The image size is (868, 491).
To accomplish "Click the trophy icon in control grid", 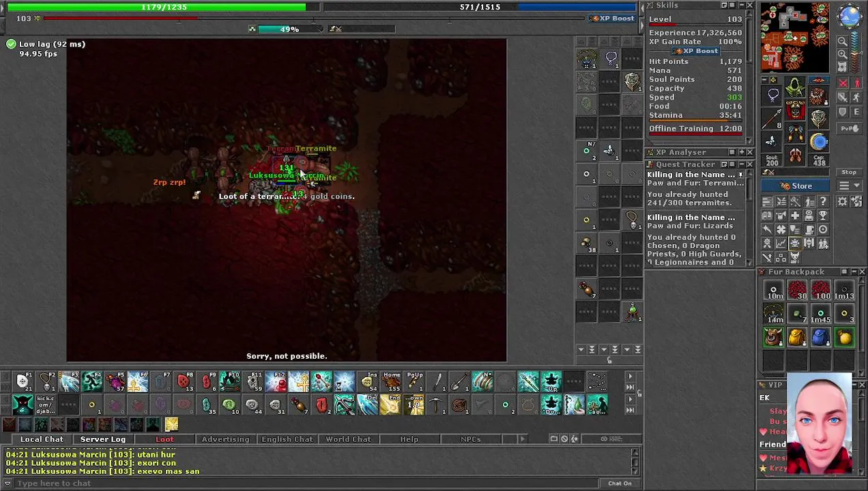I will coord(823,216).
